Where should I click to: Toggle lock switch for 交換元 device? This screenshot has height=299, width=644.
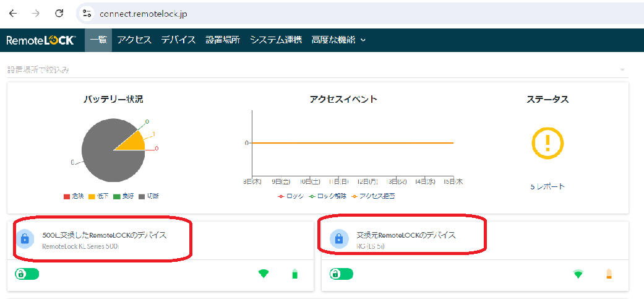pos(341,274)
